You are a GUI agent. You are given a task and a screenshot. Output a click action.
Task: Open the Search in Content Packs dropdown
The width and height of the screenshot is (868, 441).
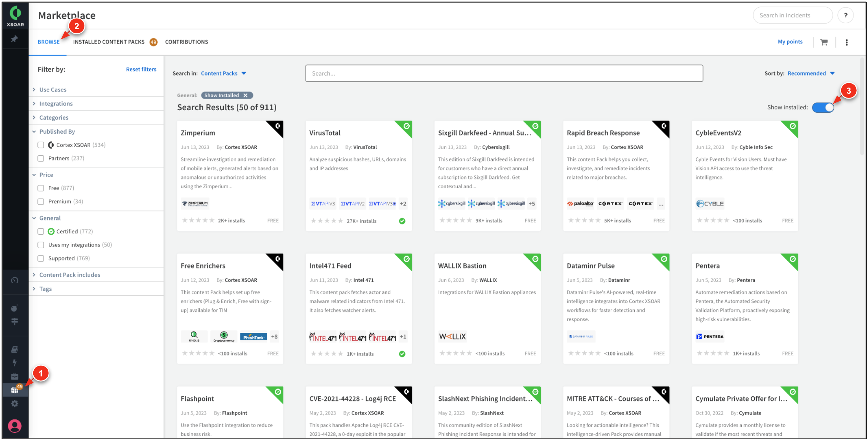[x=223, y=73]
